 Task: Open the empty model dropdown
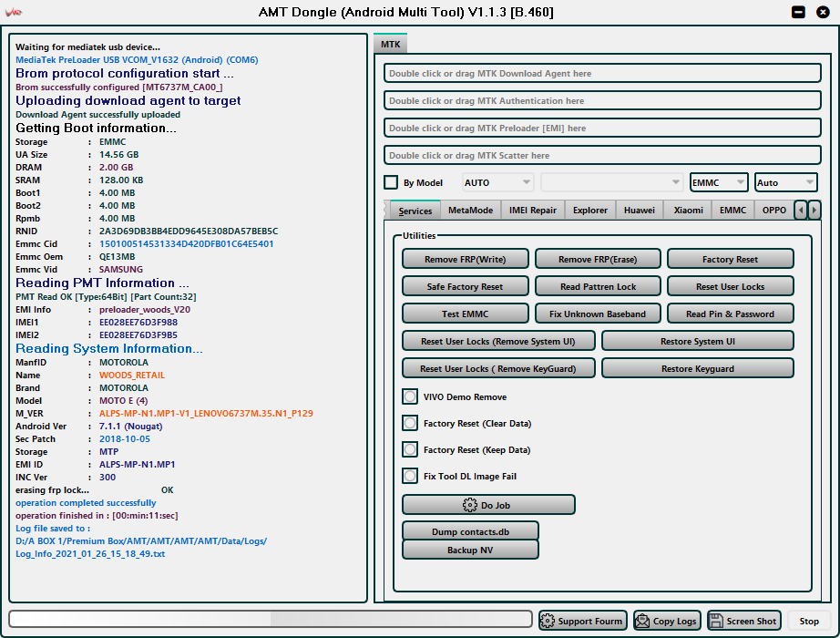[x=612, y=183]
